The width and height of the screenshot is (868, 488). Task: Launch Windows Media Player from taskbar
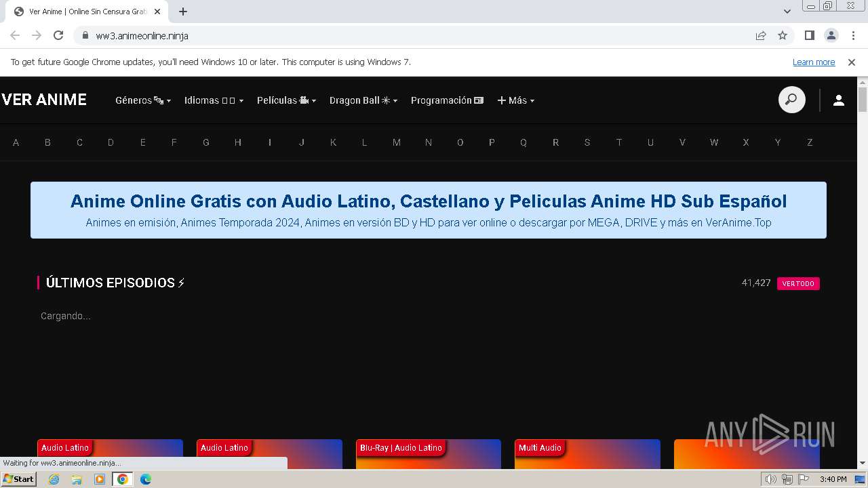click(100, 479)
